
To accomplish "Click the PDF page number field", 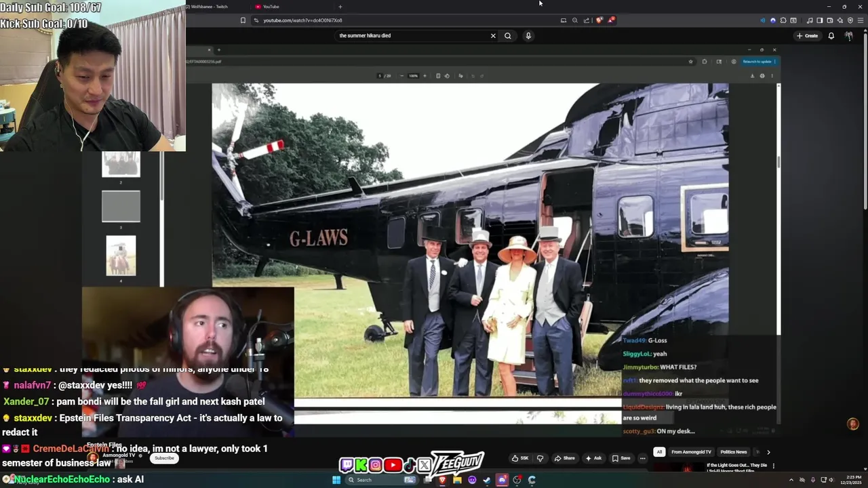I will pyautogui.click(x=380, y=76).
